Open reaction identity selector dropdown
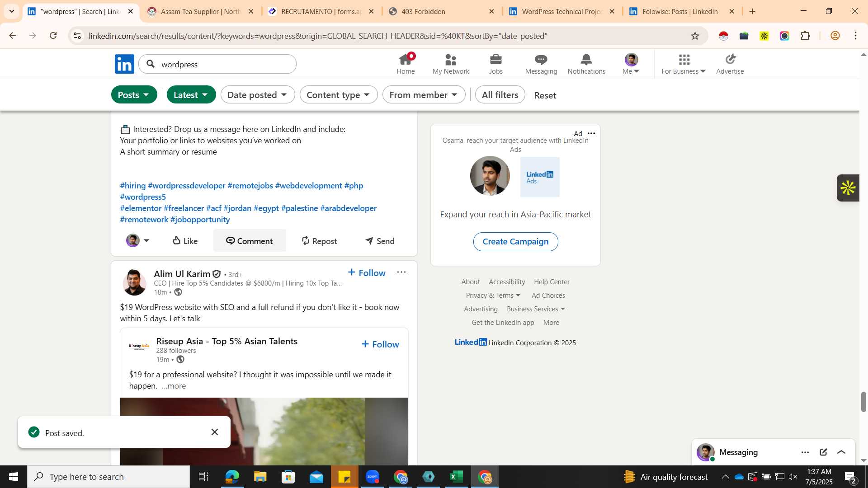The width and height of the screenshot is (868, 488). (x=138, y=241)
